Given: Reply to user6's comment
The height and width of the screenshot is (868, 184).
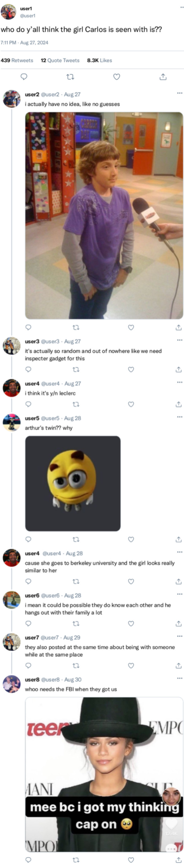Looking at the screenshot, I should point(28,623).
